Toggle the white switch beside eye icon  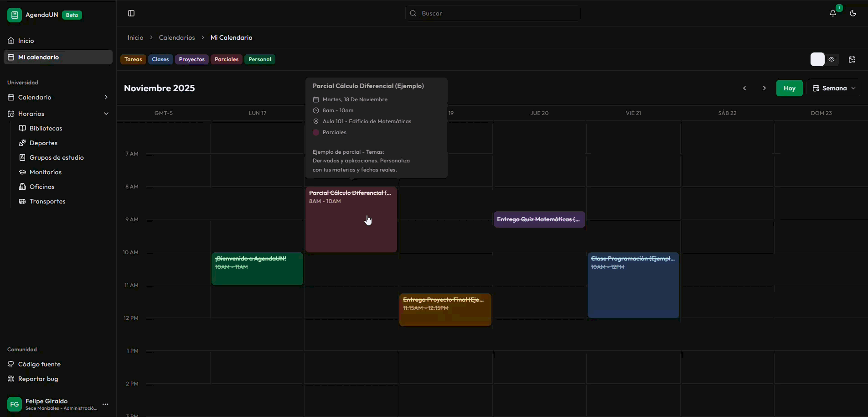point(817,59)
